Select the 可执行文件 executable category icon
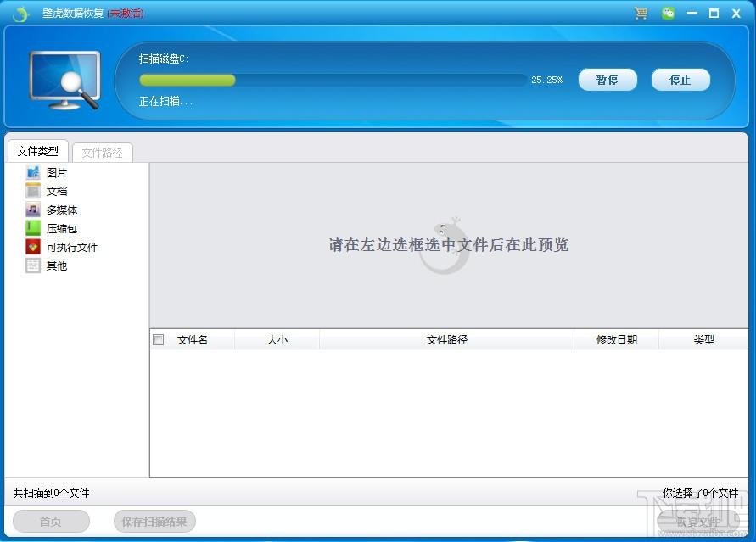 (x=33, y=247)
